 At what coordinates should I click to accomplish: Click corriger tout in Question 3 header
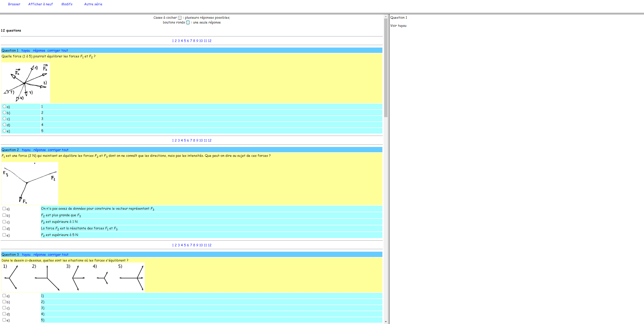[x=58, y=254]
